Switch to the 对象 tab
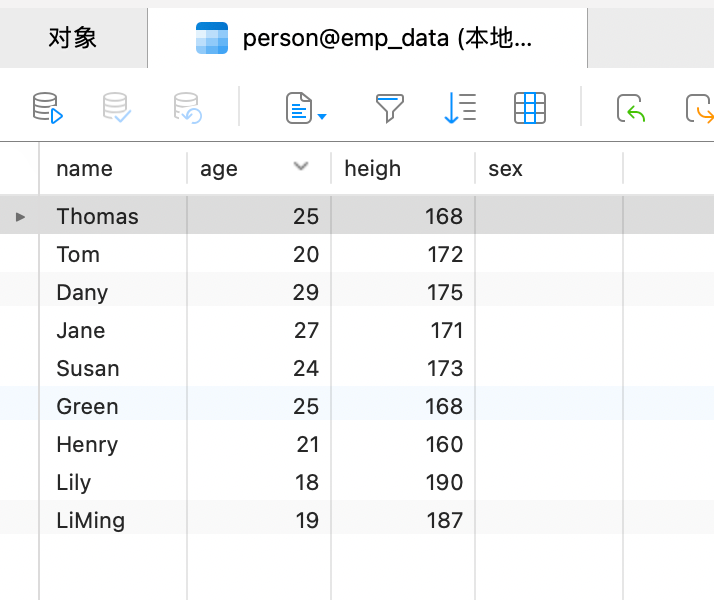Screen dimensions: 714x600 click(x=73, y=38)
